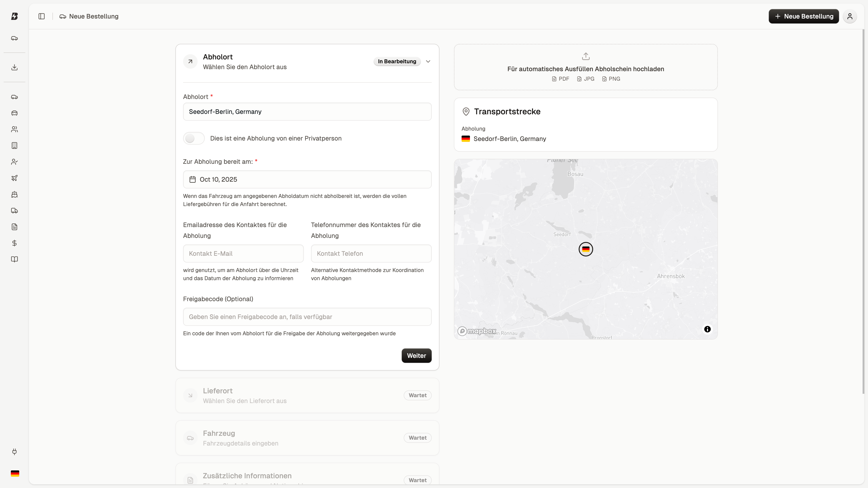868x488 pixels.
Task: Open the airplane icon in sidebar
Action: coord(14,178)
